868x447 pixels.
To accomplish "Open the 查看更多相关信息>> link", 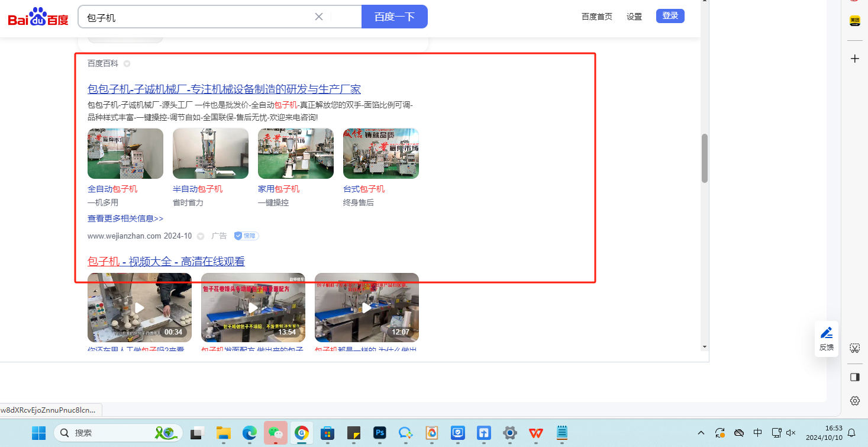I will pyautogui.click(x=125, y=218).
